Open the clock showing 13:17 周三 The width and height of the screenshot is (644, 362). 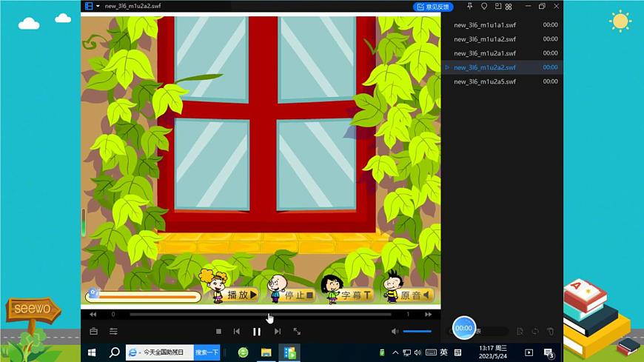pos(493,352)
